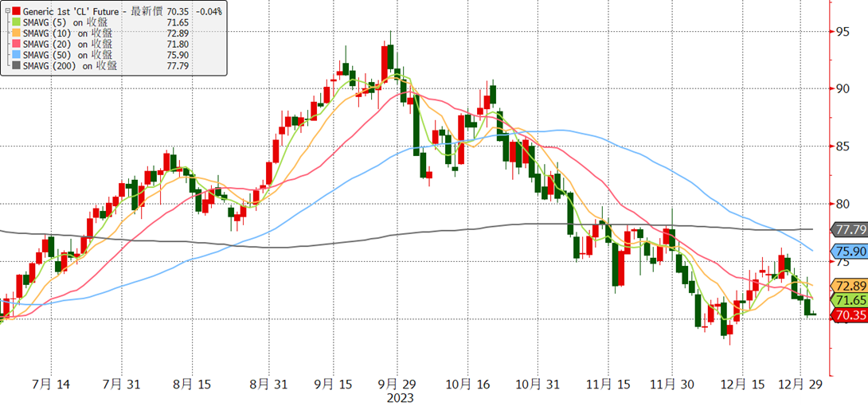The image size is (868, 406).
Task: Select the "SMAVG (200) on 收盤" legend row text
Action: click(70, 66)
